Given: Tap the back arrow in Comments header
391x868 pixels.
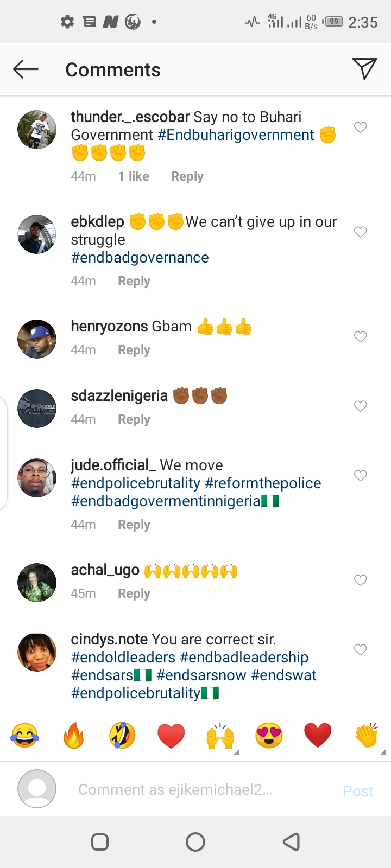Looking at the screenshot, I should pyautogui.click(x=26, y=69).
